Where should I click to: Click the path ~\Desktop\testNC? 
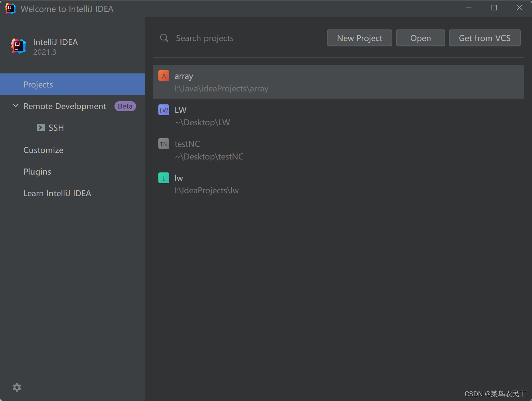[x=209, y=157]
